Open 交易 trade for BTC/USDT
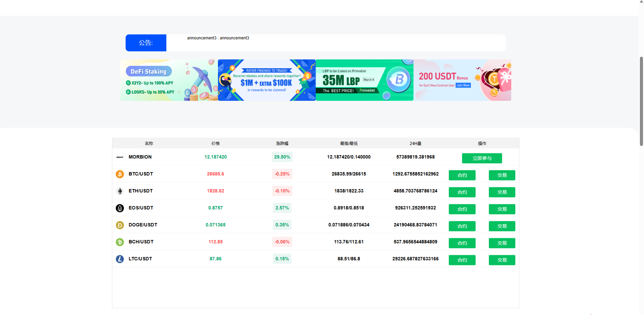Screen dimensions: 644x315 coord(502,175)
